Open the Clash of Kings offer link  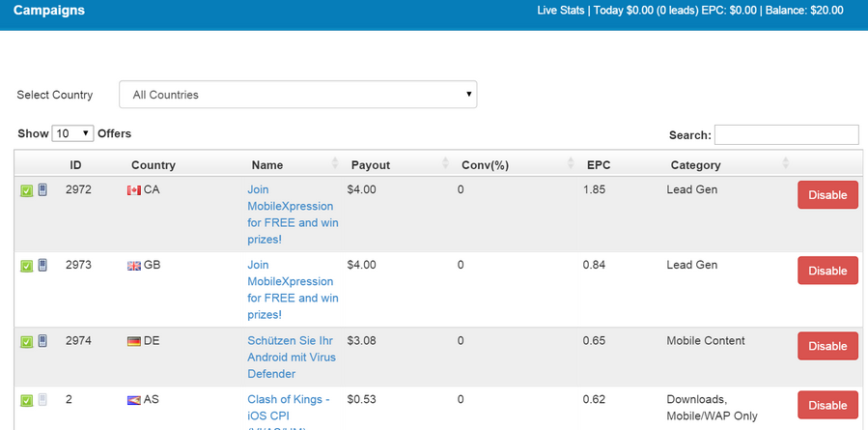(289, 399)
